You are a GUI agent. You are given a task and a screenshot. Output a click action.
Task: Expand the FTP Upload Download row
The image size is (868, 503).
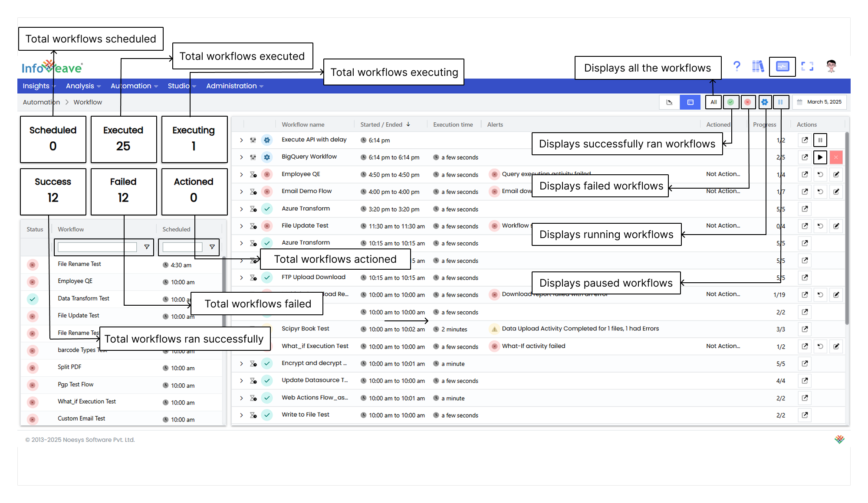coord(241,278)
